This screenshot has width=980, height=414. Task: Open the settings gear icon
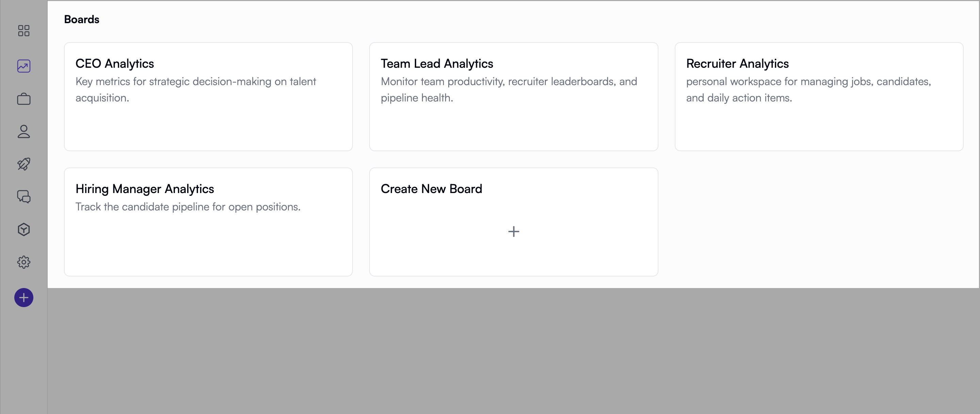pos(23,262)
